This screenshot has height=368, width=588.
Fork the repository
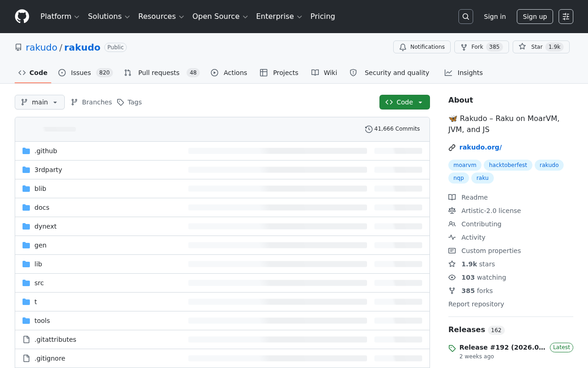tap(481, 47)
